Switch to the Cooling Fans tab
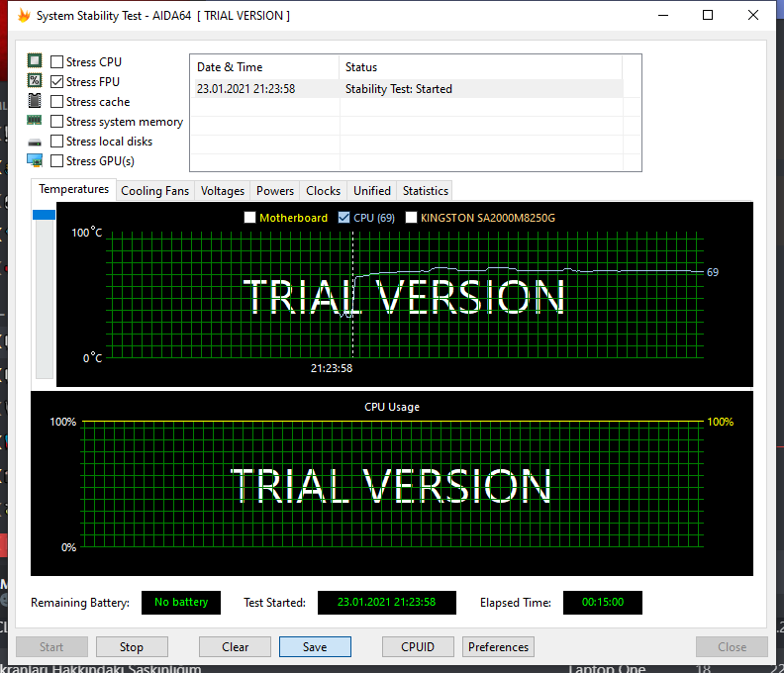 click(x=155, y=191)
